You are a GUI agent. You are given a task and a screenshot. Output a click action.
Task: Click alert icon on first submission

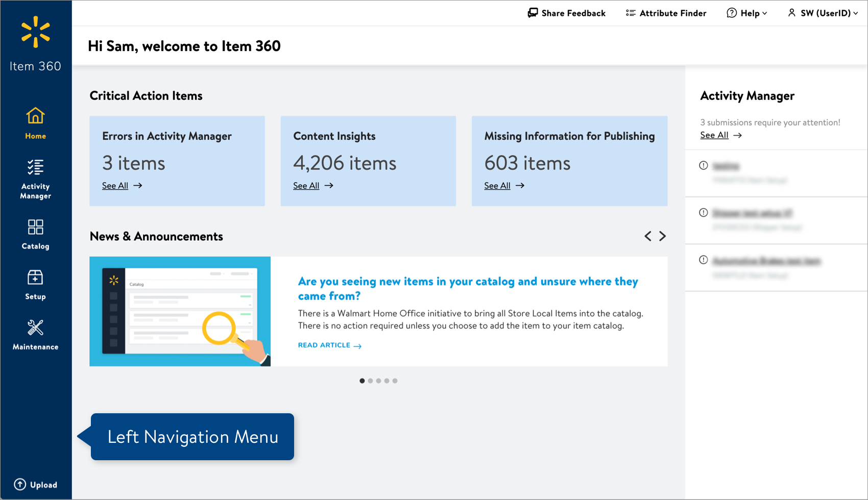(704, 165)
